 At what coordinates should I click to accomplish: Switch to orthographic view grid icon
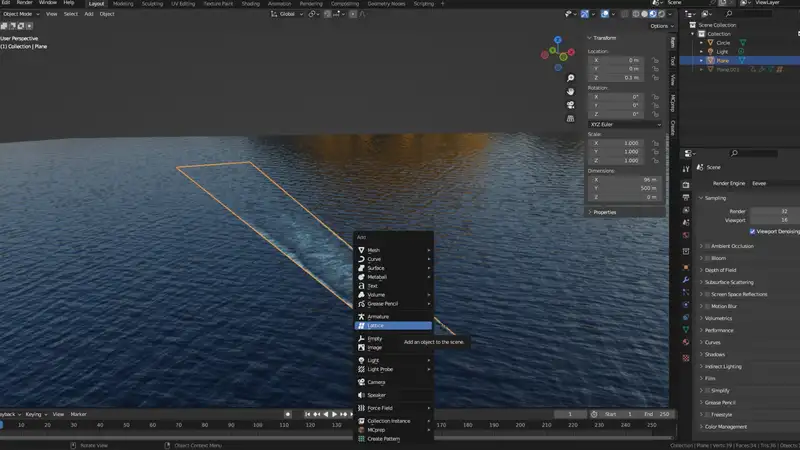click(x=569, y=117)
